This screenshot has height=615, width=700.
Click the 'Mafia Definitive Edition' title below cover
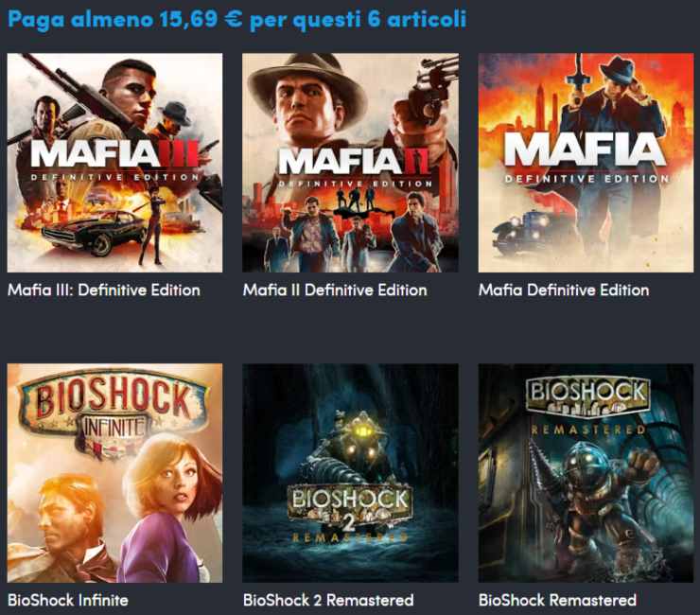[564, 290]
